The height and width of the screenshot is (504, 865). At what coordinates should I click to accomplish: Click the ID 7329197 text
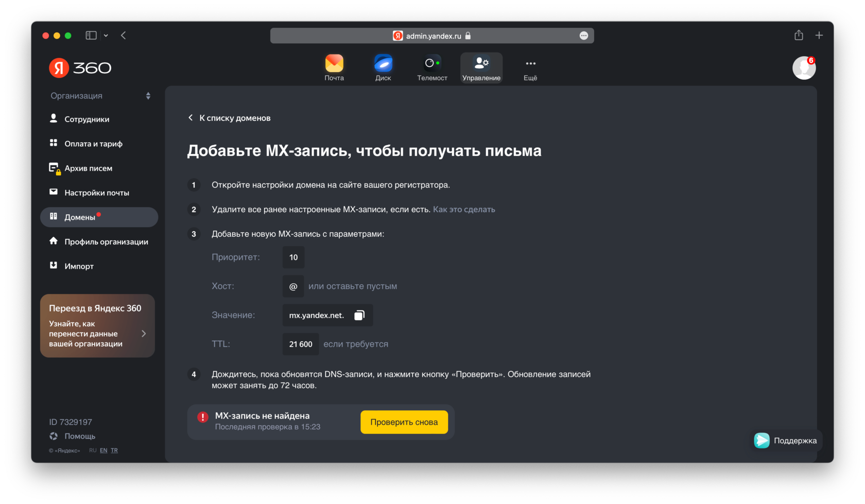coord(71,422)
